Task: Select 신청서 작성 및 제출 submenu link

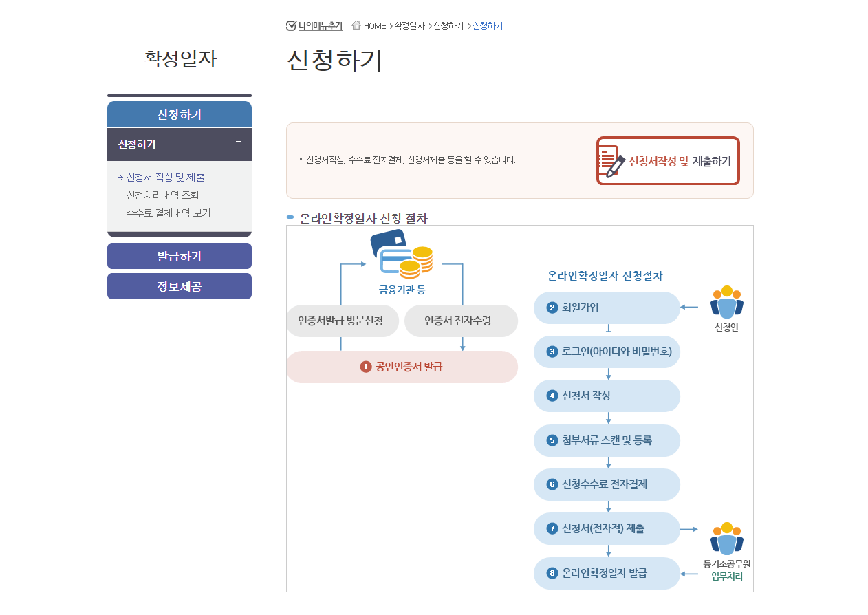Action: point(166,177)
